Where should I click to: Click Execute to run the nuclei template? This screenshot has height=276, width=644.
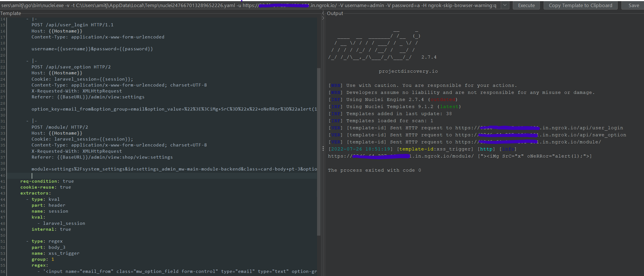point(526,5)
